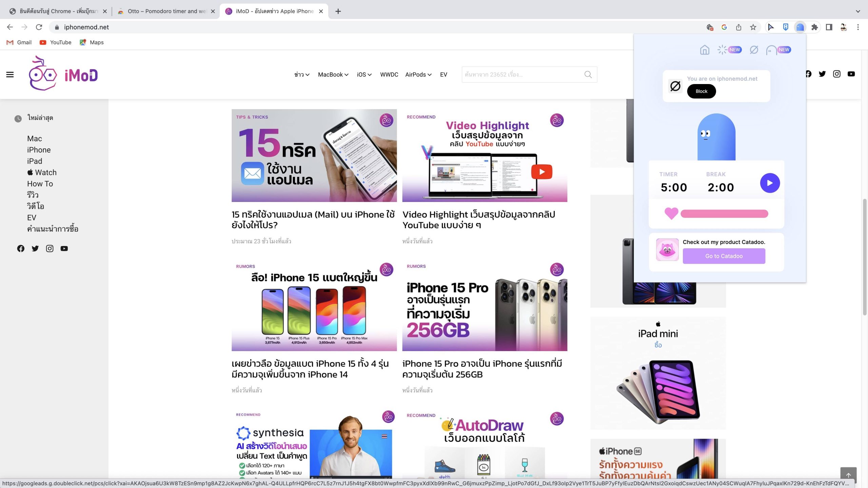Open Otto blocked sites slashed-circle icon
The width and height of the screenshot is (868, 488).
[754, 50]
